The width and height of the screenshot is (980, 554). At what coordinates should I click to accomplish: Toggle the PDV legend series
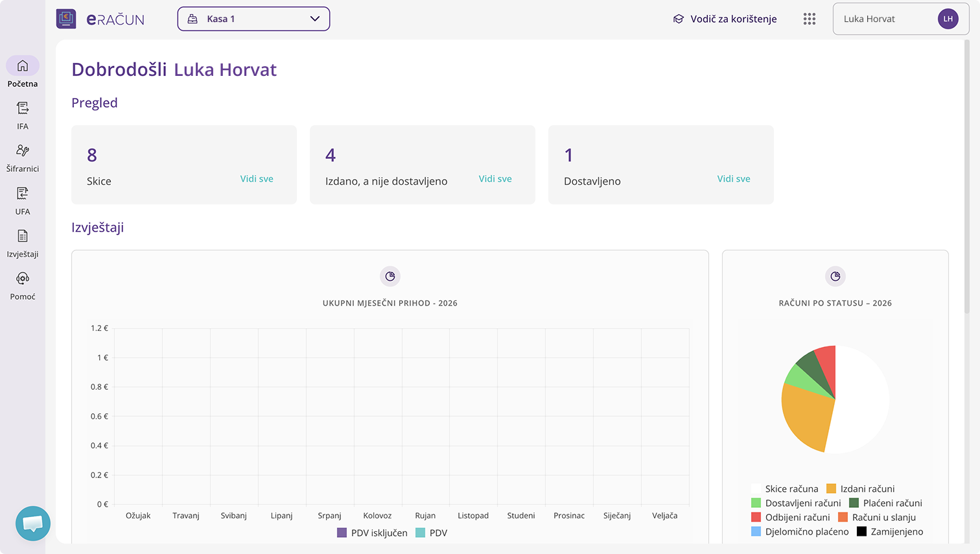tap(432, 533)
